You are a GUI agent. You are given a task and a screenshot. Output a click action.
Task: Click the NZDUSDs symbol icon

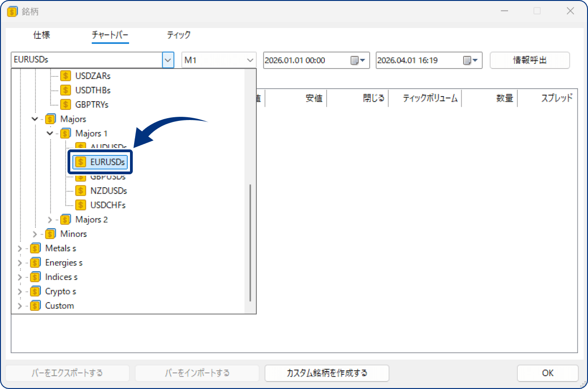(x=80, y=190)
